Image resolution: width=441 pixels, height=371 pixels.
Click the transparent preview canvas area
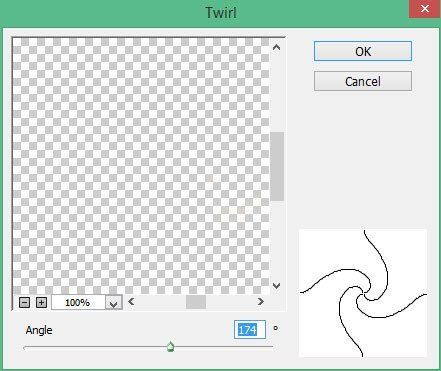[141, 166]
